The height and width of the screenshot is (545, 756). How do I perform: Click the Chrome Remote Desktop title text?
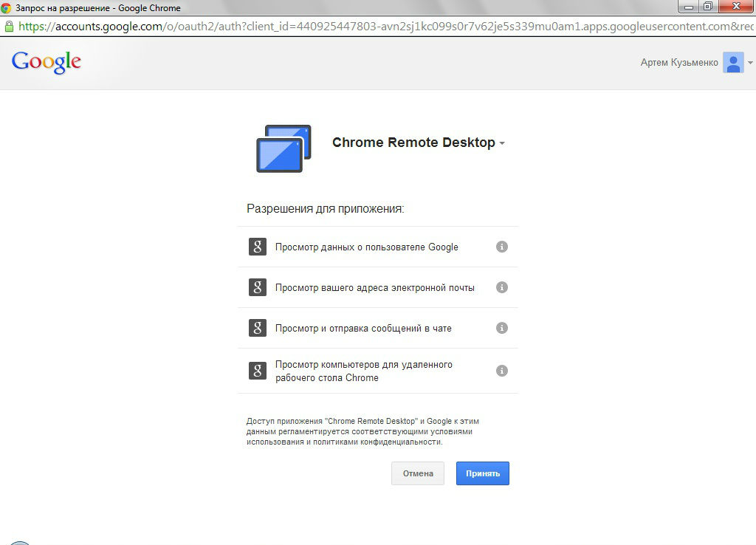[x=413, y=143]
